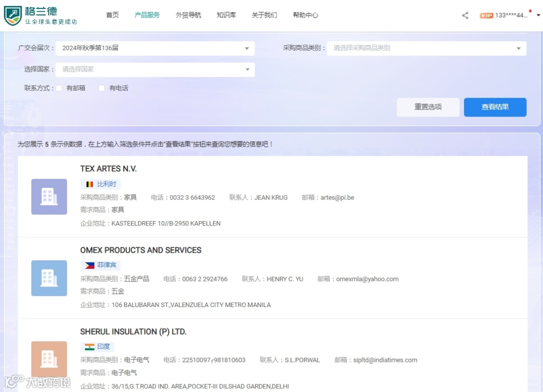Click contact name S.L.PORWAL
Viewport: 543px width, 392px height.
[302, 360]
